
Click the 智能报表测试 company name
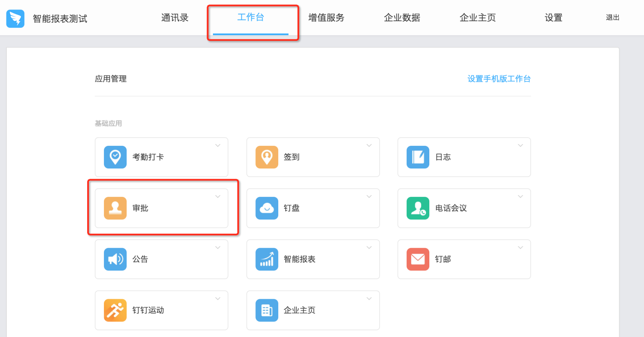point(60,19)
